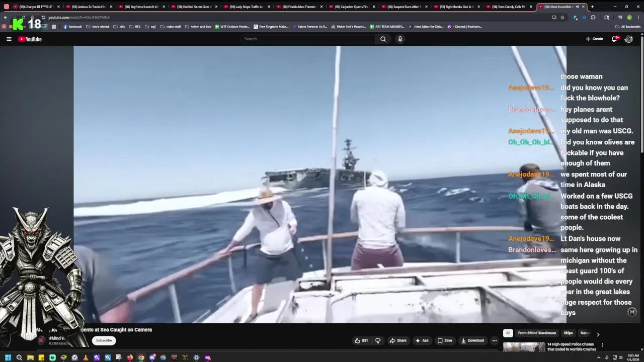Open the Settings gear on taskbar

[x=196, y=357]
